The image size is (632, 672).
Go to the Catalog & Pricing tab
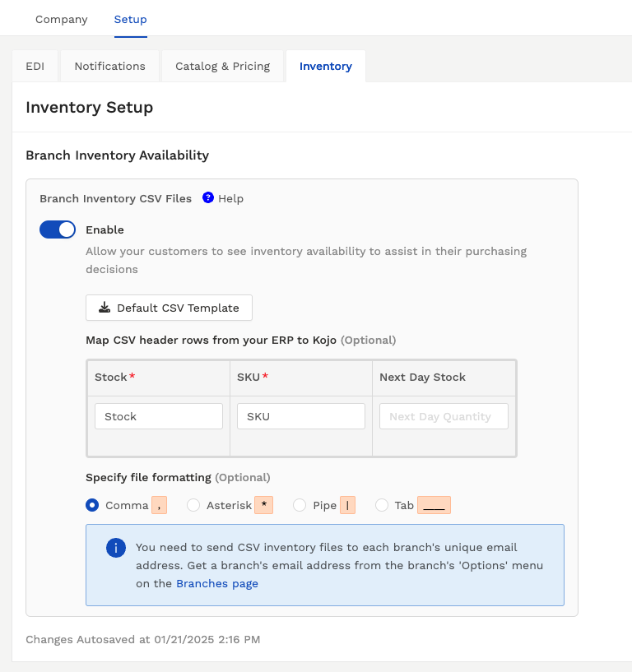click(222, 66)
